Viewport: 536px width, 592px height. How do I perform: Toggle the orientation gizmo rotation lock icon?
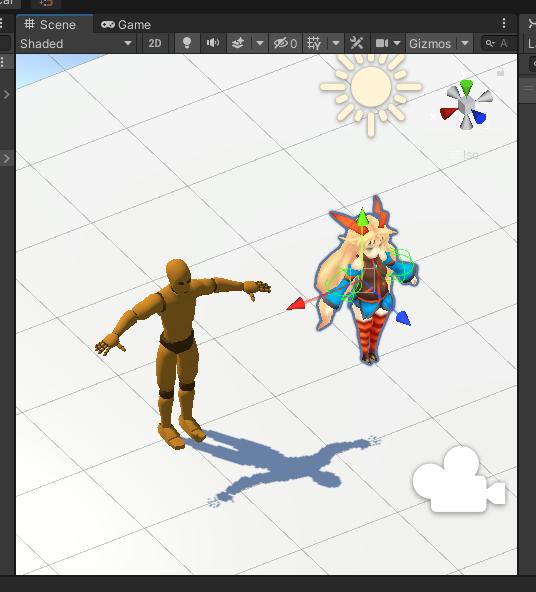coord(501,71)
